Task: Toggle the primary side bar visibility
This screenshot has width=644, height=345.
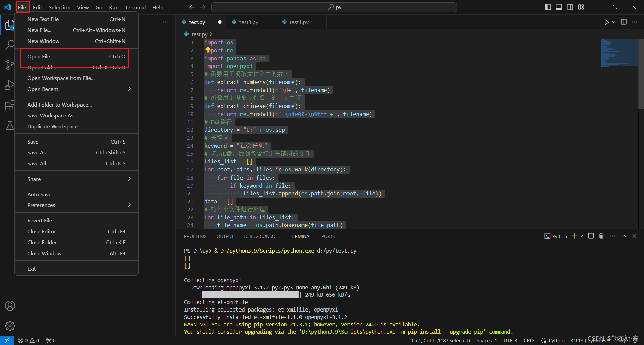Action: [x=548, y=7]
